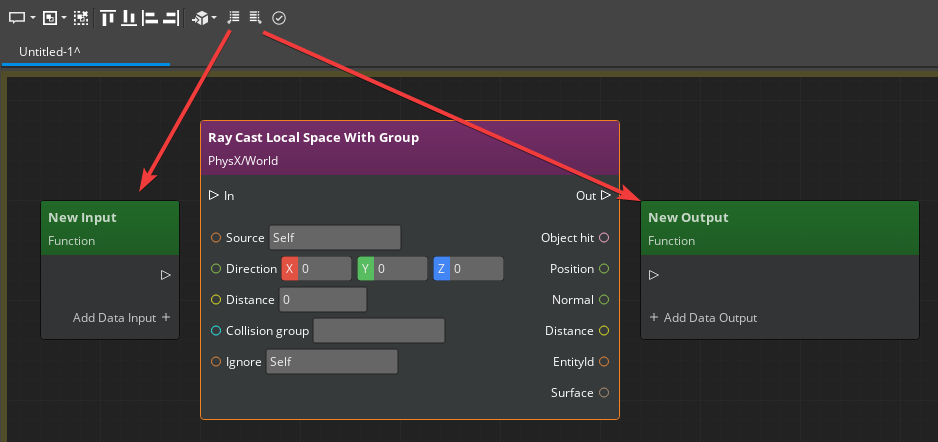Add a function input nodeling from toolbar

click(x=233, y=18)
